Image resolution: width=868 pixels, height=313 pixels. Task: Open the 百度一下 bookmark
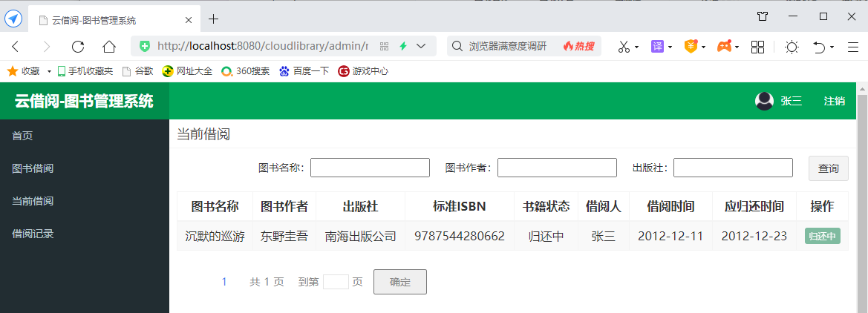coord(304,70)
